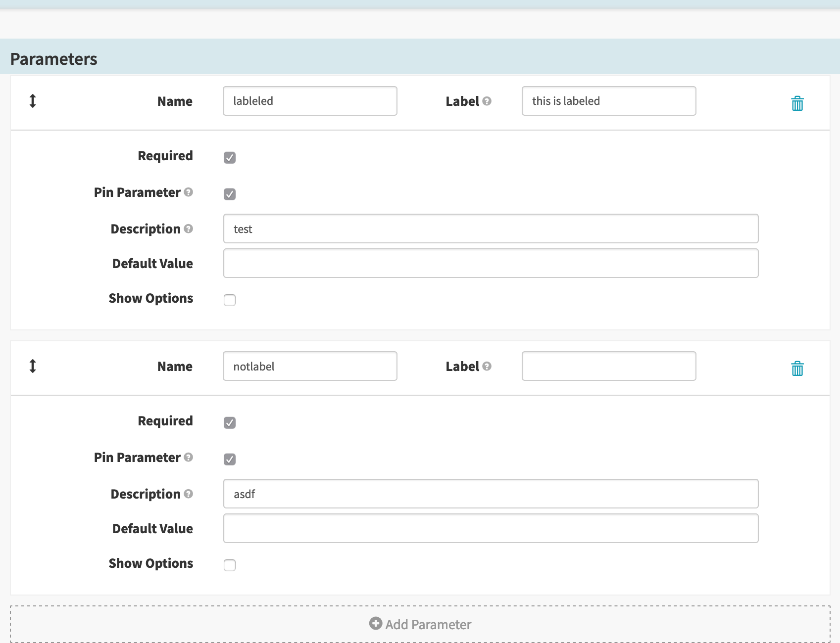840x643 pixels.
Task: Click the drag handle beside 'lableled' parameter
Action: (x=33, y=101)
